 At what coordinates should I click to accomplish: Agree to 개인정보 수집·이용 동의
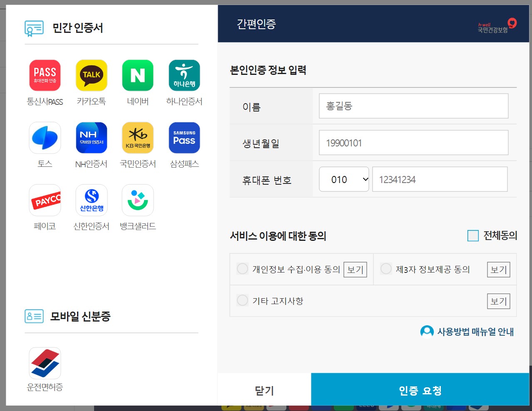242,269
